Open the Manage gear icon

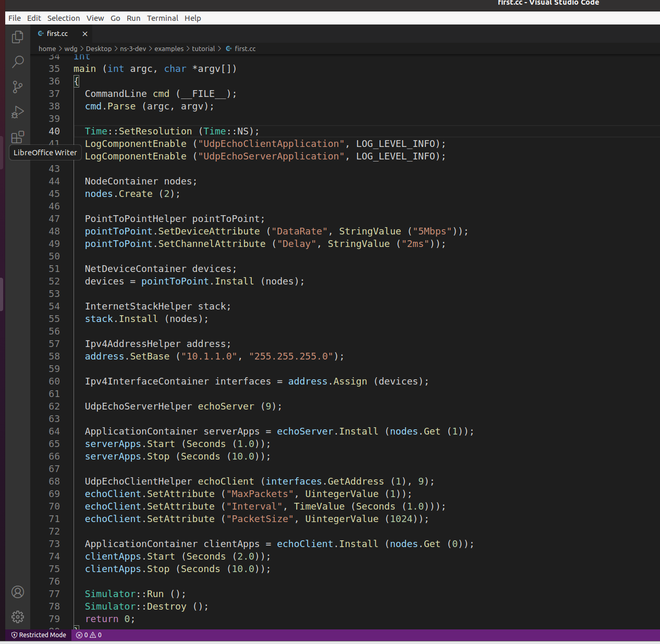(x=18, y=617)
